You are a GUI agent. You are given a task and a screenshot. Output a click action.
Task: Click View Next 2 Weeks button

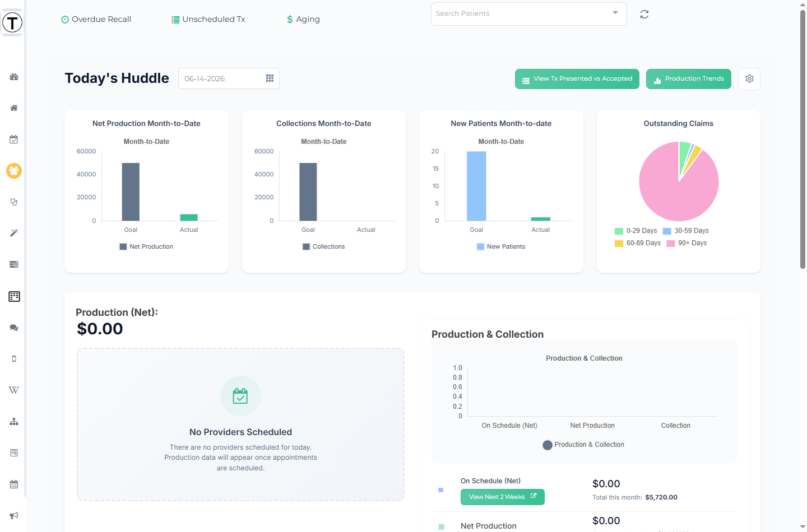[503, 497]
